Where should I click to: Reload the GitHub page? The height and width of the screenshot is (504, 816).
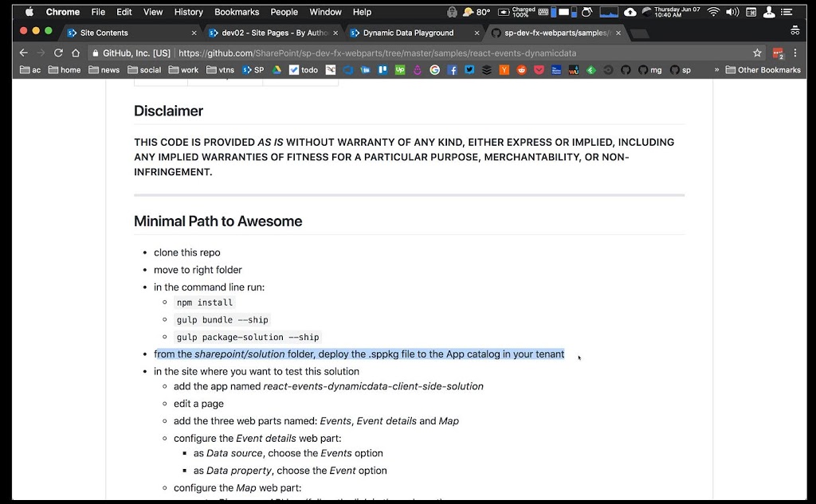[58, 53]
